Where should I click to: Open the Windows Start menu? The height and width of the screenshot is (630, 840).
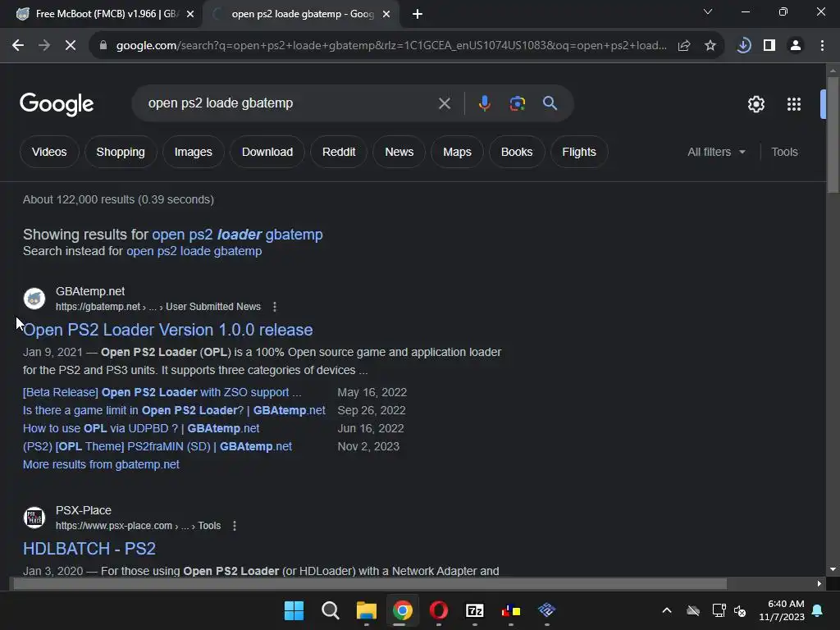294,610
